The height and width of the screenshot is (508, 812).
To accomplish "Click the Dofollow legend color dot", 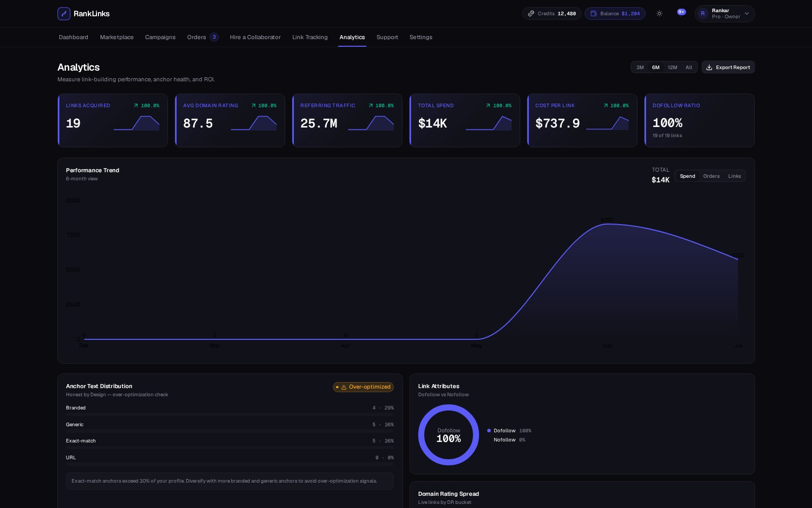I will click(489, 431).
